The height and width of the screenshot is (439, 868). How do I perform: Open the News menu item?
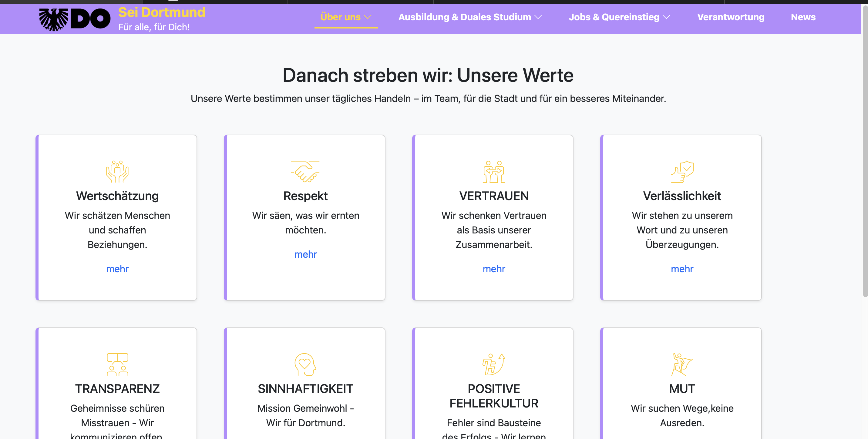point(803,17)
